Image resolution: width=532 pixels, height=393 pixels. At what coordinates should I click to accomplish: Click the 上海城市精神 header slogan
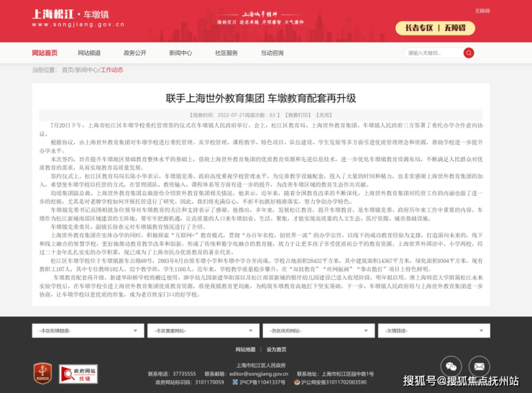click(x=260, y=14)
